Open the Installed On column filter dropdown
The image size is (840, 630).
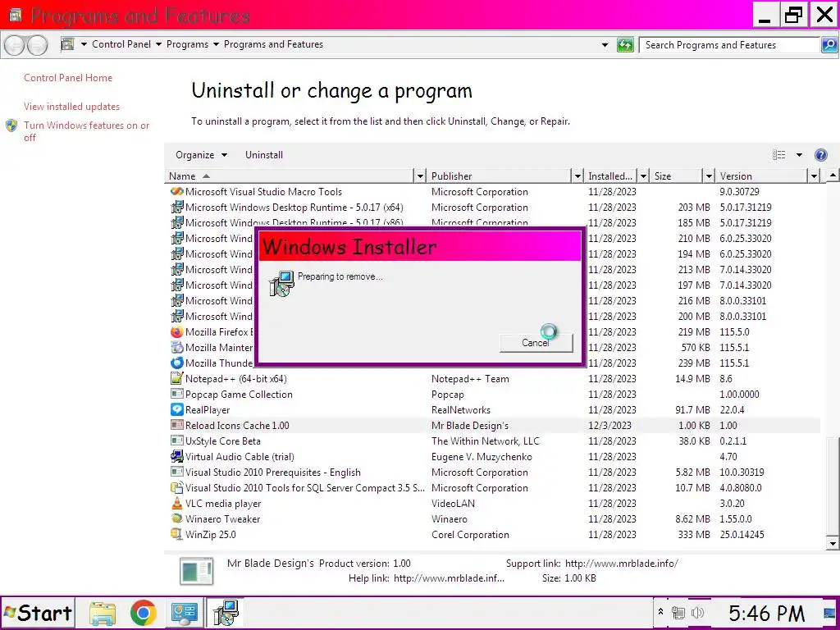click(x=643, y=176)
